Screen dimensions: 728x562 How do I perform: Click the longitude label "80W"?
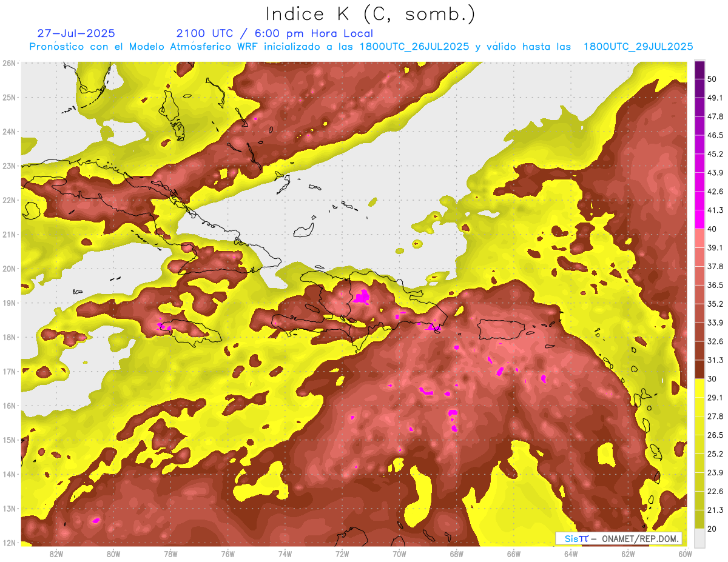[x=113, y=554]
